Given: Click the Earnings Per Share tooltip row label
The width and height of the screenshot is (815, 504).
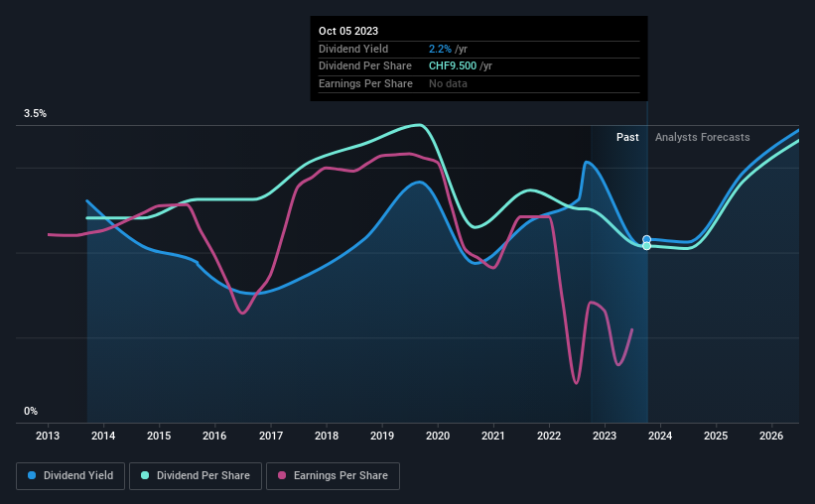Looking at the screenshot, I should coord(365,83).
